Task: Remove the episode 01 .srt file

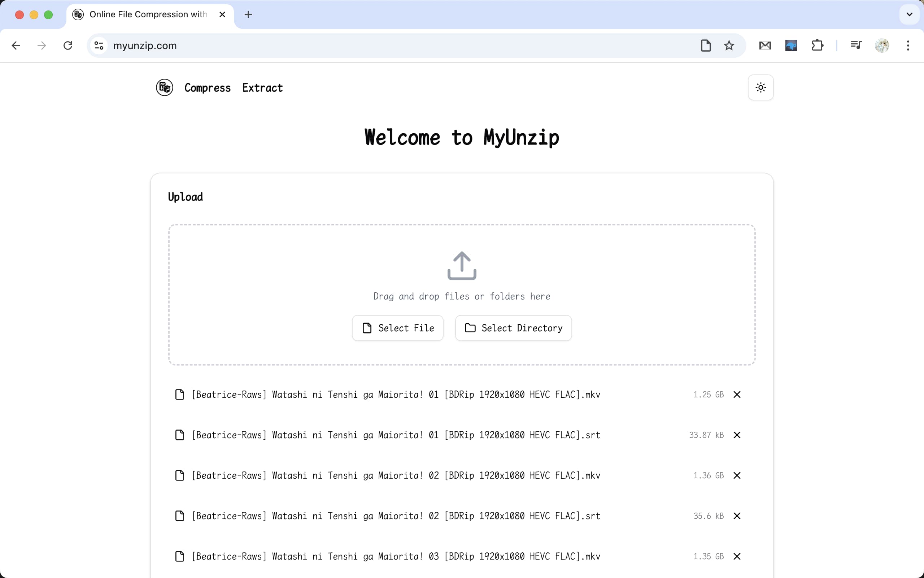Action: click(x=737, y=435)
